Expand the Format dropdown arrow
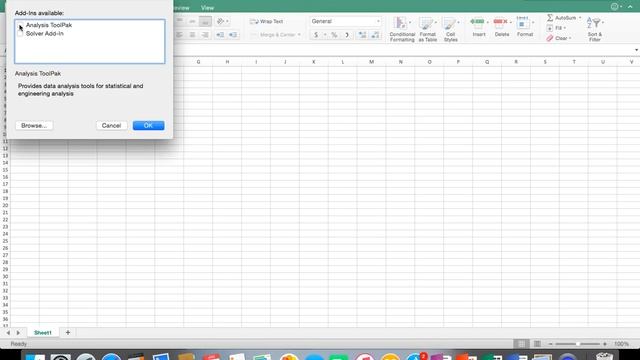The height and width of the screenshot is (360, 640). point(533,22)
